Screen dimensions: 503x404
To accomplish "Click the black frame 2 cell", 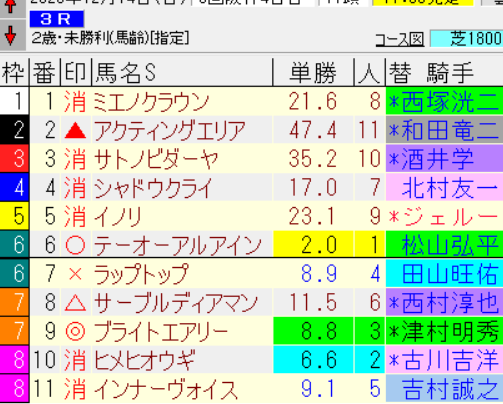I will point(14,130).
